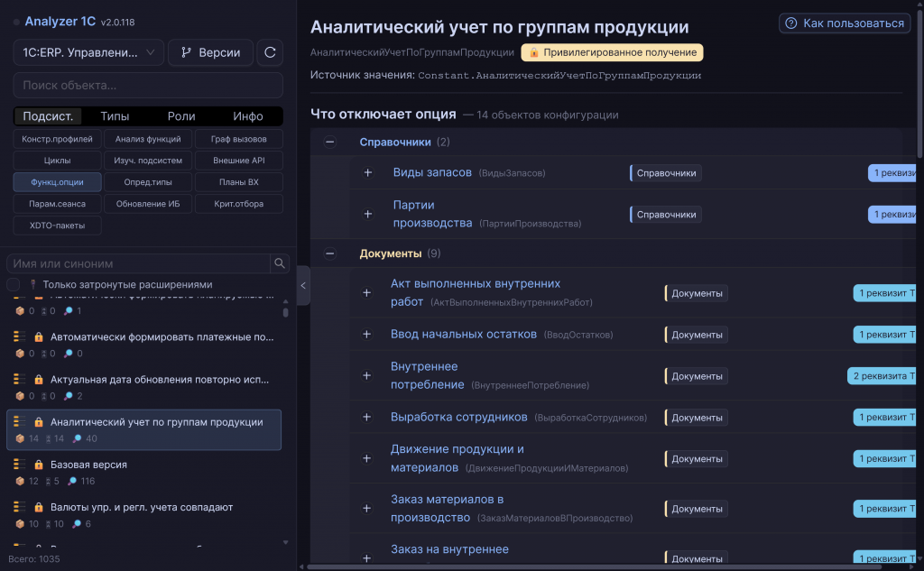Screen dimensions: 924x571
Task: Enable Только затронутые расширениями checkbox
Action: pos(13,285)
